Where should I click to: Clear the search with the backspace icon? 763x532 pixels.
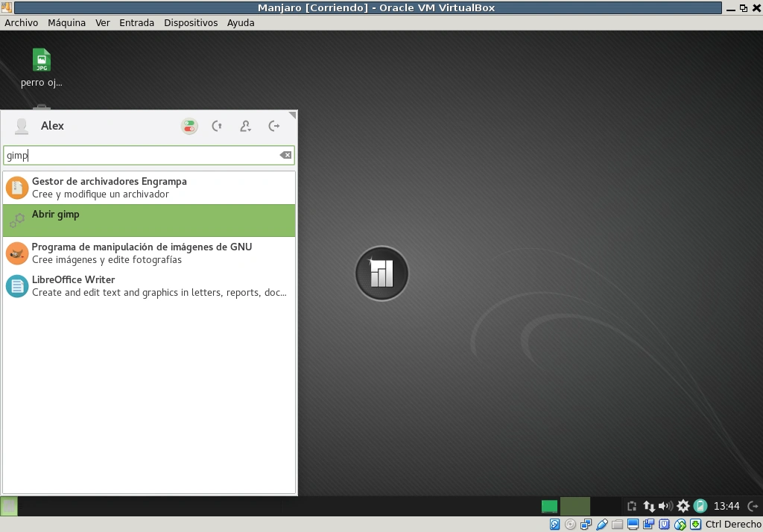(x=285, y=155)
